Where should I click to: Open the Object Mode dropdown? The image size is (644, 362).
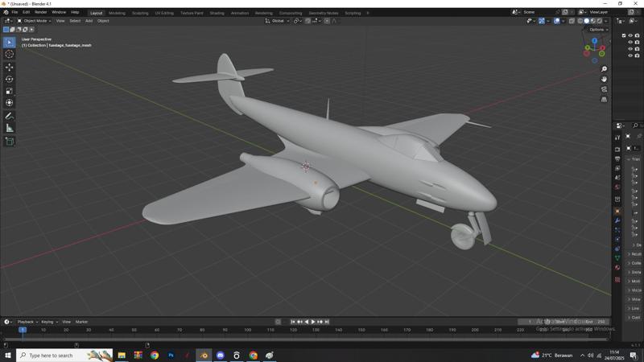click(x=34, y=21)
